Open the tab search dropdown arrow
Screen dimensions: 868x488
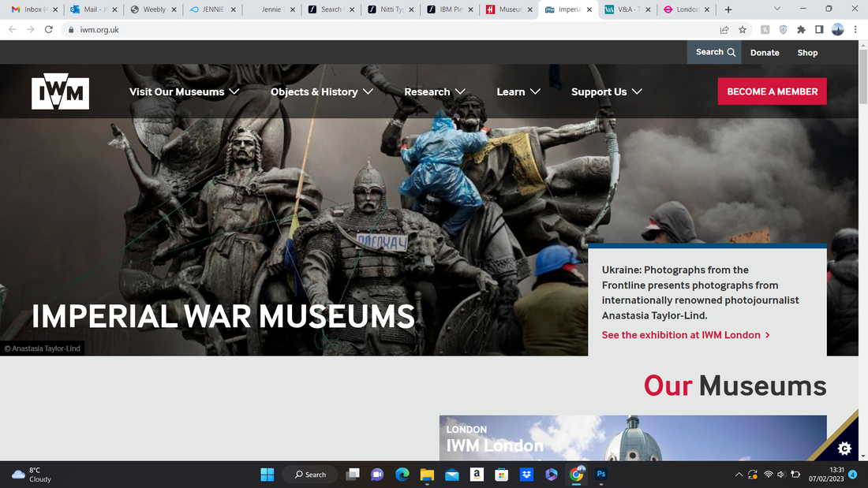point(776,9)
